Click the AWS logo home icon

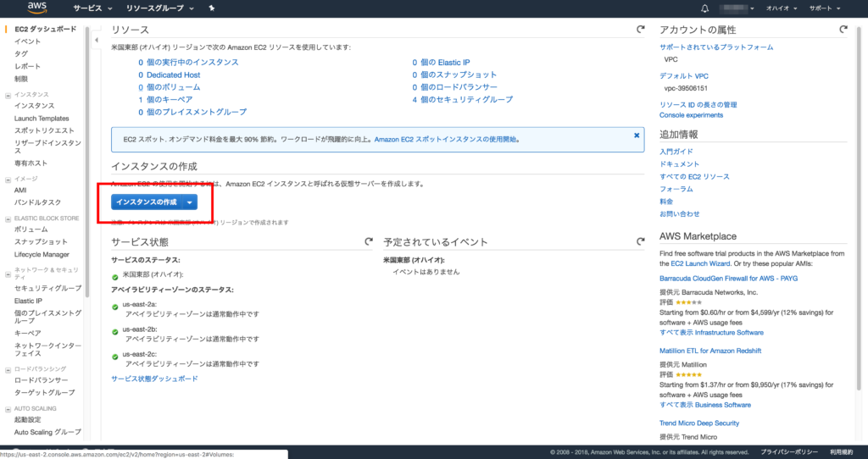coord(36,8)
